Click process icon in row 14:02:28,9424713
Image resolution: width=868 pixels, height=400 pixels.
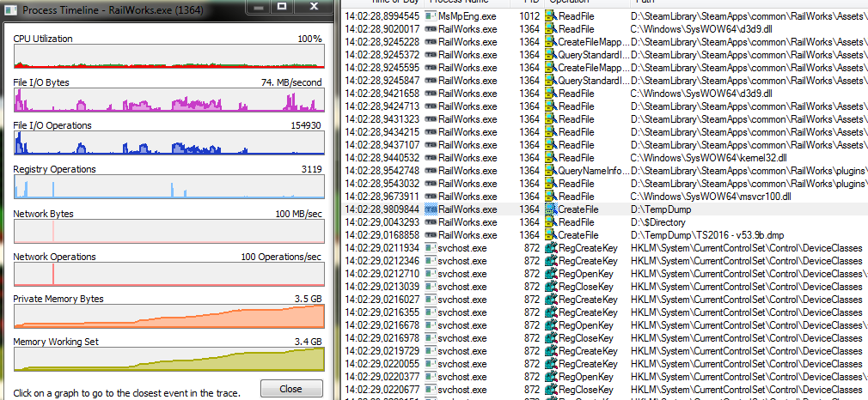431,106
